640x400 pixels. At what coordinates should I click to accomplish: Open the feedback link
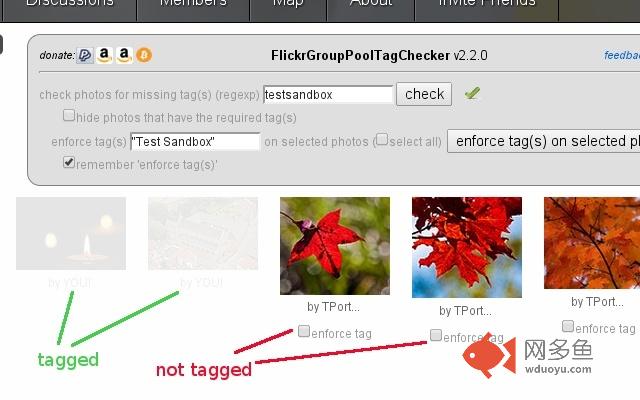coord(622,55)
